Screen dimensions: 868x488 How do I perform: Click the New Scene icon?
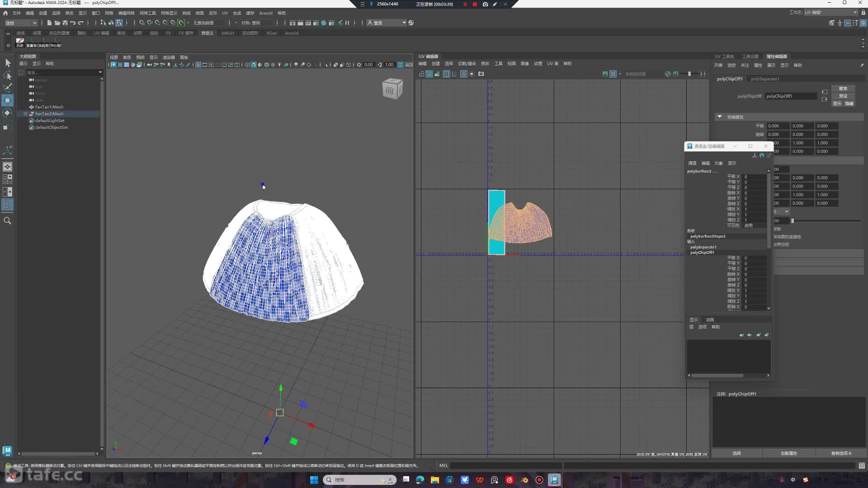[x=49, y=23]
